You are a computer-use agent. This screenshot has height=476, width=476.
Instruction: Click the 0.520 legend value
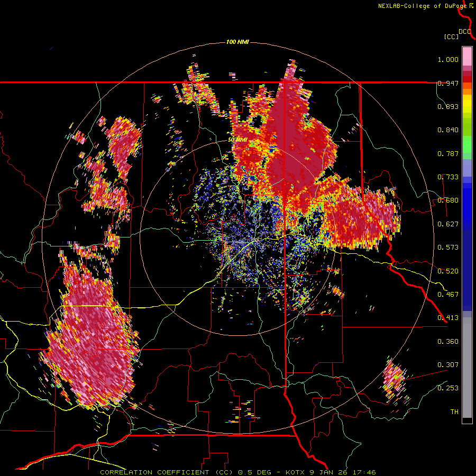[x=448, y=271]
